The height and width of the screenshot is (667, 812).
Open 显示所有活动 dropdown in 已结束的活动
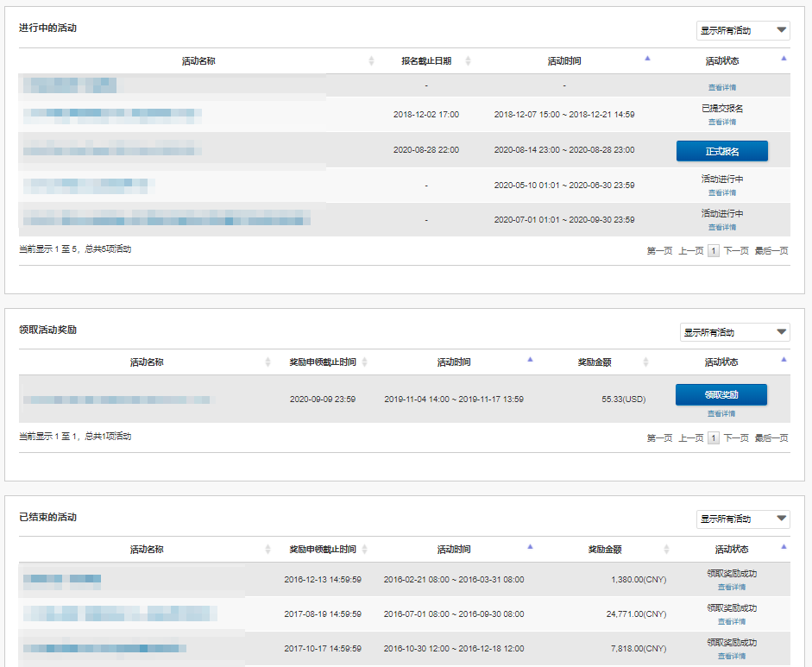(743, 519)
